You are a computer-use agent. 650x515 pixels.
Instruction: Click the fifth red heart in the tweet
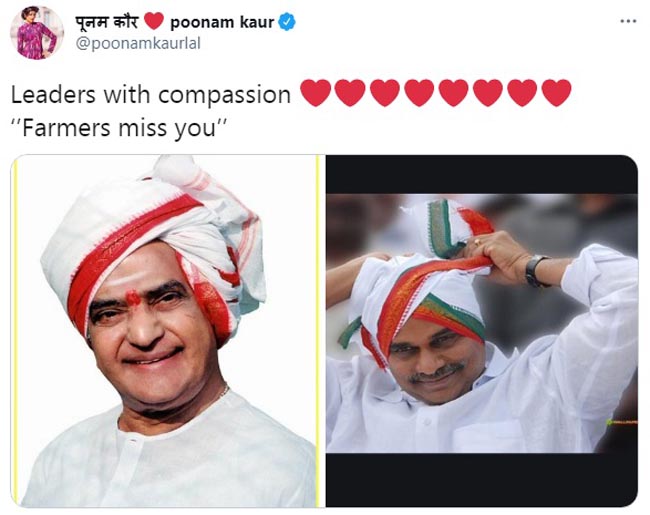point(454,93)
